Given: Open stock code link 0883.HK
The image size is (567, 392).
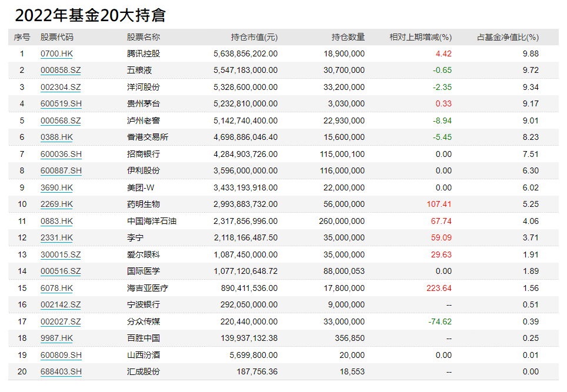Looking at the screenshot, I should pos(56,221).
